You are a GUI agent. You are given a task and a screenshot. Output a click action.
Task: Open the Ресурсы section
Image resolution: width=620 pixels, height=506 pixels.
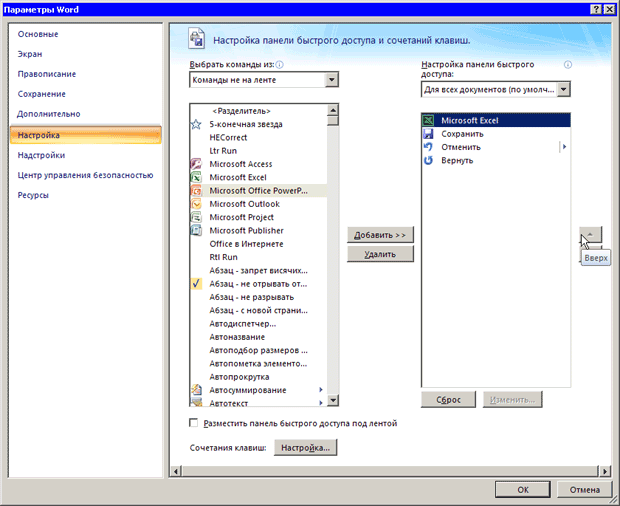33,195
